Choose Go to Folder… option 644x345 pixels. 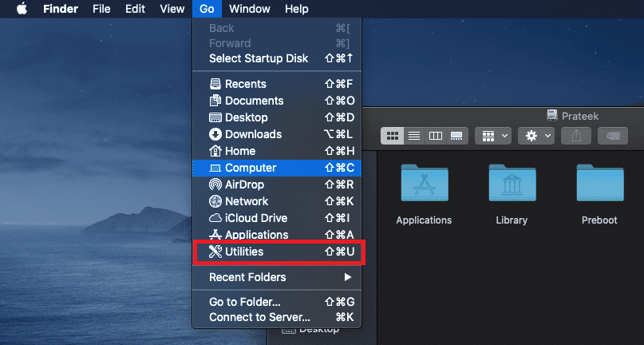tap(277, 302)
